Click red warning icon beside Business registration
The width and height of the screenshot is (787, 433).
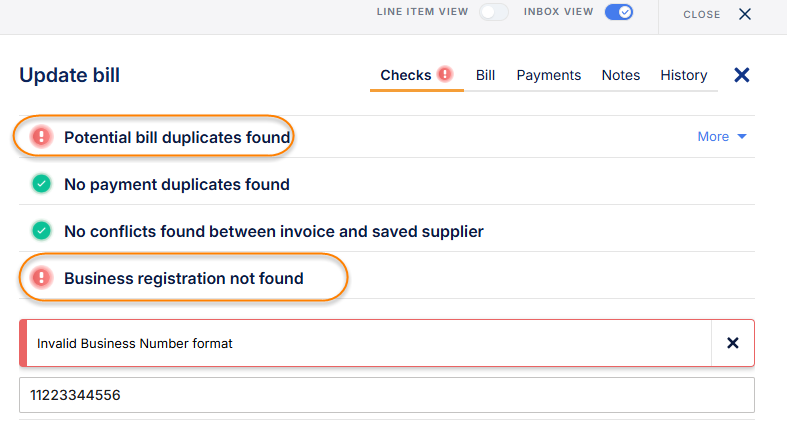coord(41,278)
